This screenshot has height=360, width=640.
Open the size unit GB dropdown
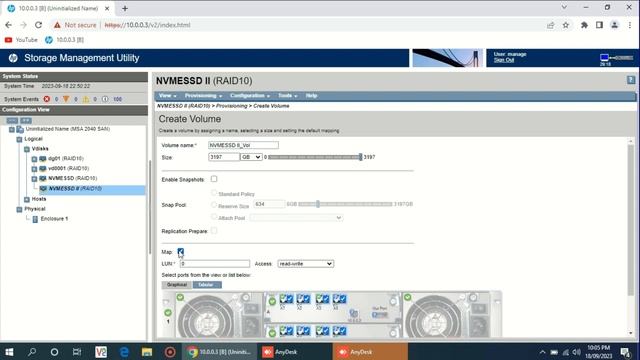(251, 157)
